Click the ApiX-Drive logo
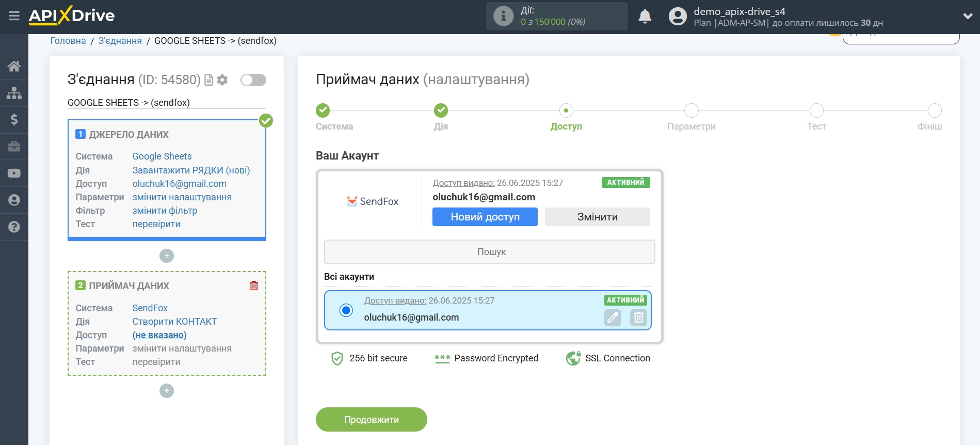The image size is (980, 445). coord(72,15)
